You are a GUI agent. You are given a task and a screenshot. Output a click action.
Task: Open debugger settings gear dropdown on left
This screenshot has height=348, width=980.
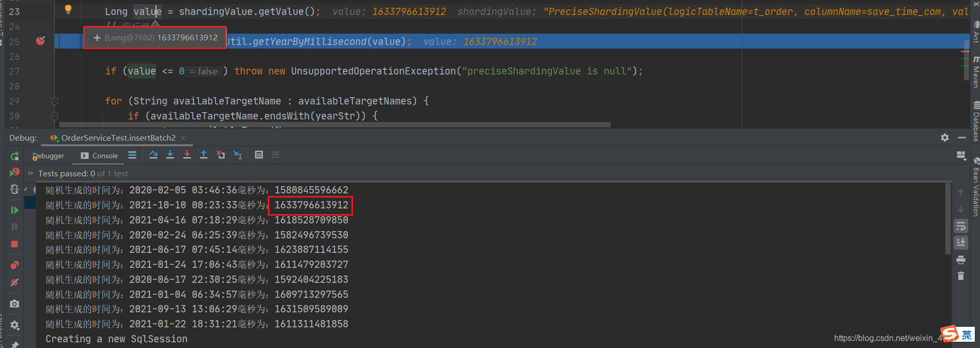pos(14,325)
